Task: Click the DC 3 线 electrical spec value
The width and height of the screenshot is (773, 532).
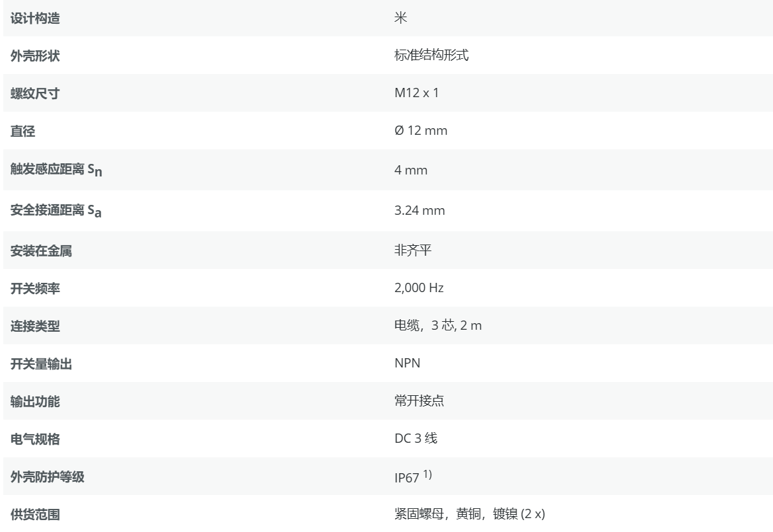Action: [x=416, y=439]
